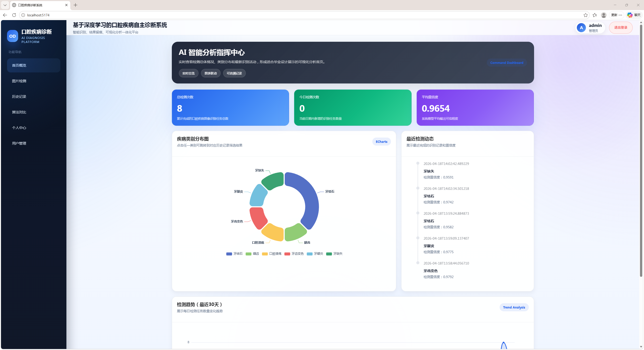Bookmark page with star icon
Viewport: 644px width, 350px height.
(586, 15)
